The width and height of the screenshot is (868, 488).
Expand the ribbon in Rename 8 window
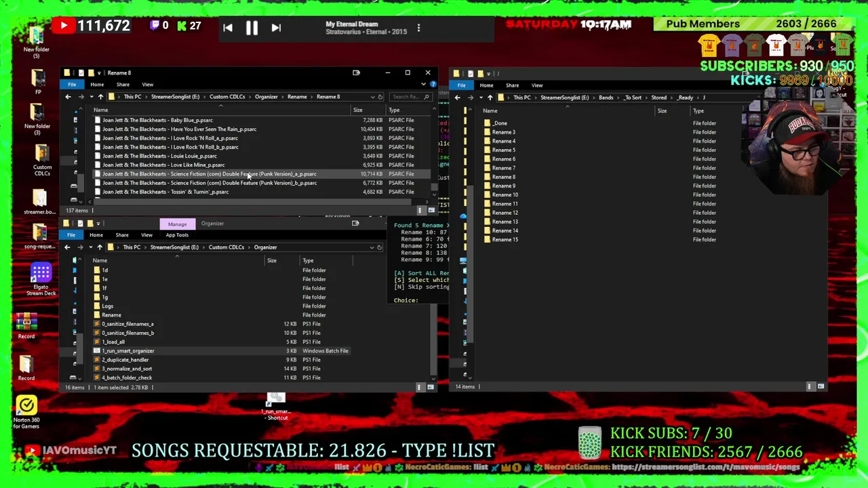(423, 85)
